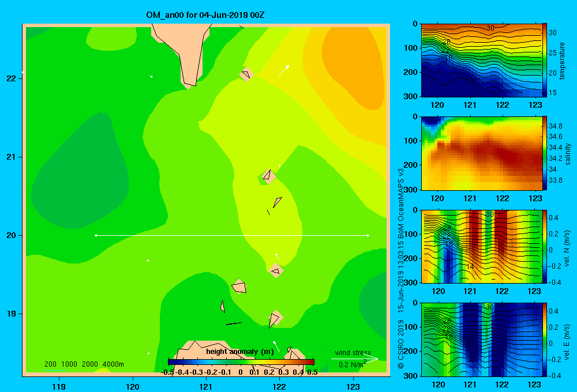Click the '4000m' depth contour legend value
Viewport: 577px width, 392px height.
(113, 364)
